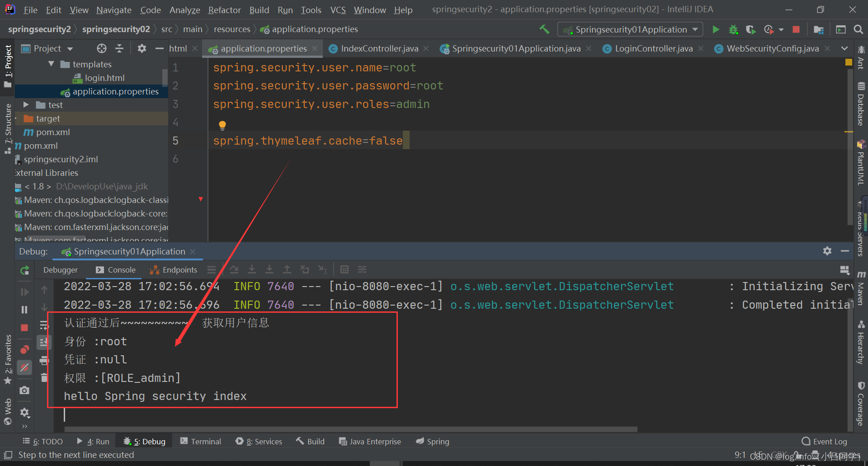Open the Endpoints tab
This screenshot has width=868, height=466.
coord(174,270)
